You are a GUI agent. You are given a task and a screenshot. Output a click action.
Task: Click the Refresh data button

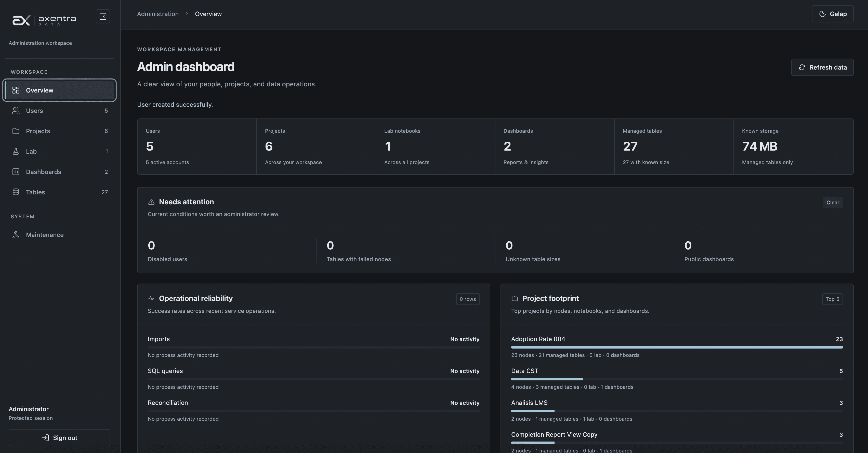(x=822, y=67)
